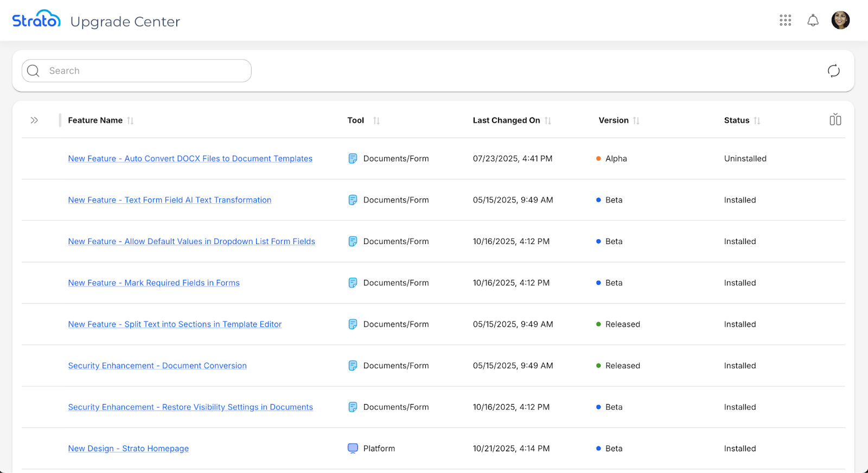Sort by Last Changed On column
Screen dimensions: 868x473
[548, 121]
